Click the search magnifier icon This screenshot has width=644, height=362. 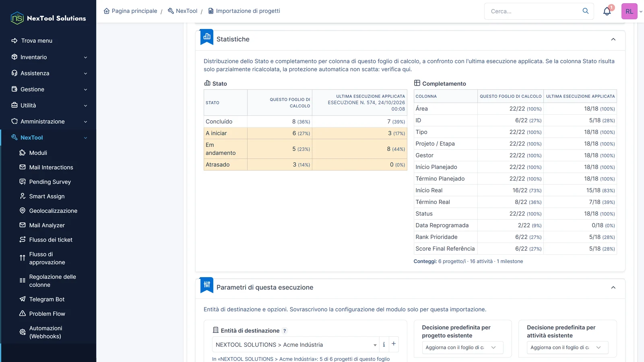(x=586, y=11)
